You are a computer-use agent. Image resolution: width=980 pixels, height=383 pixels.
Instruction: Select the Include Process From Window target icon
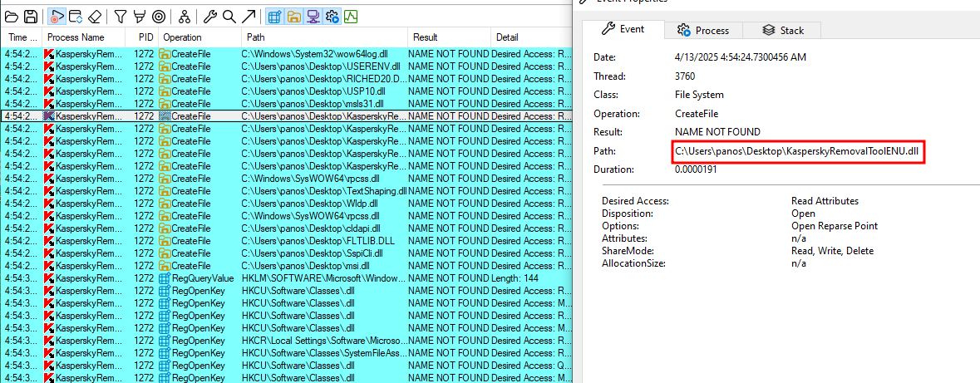coord(159,17)
